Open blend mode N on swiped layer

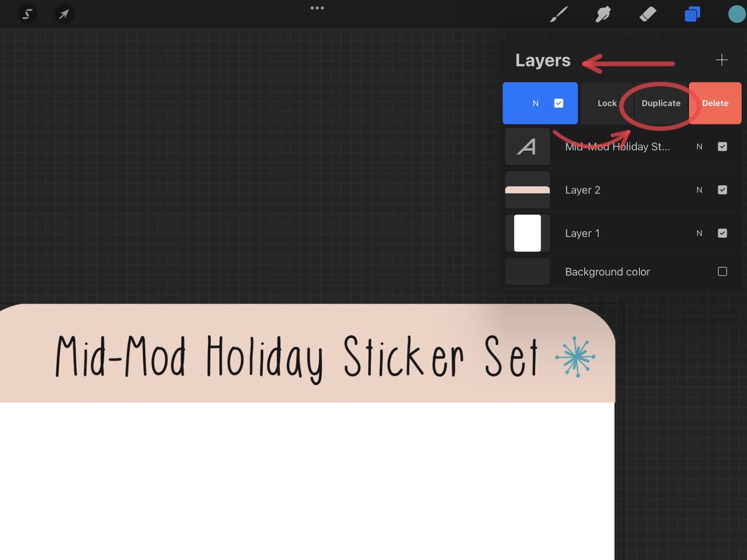pos(535,103)
